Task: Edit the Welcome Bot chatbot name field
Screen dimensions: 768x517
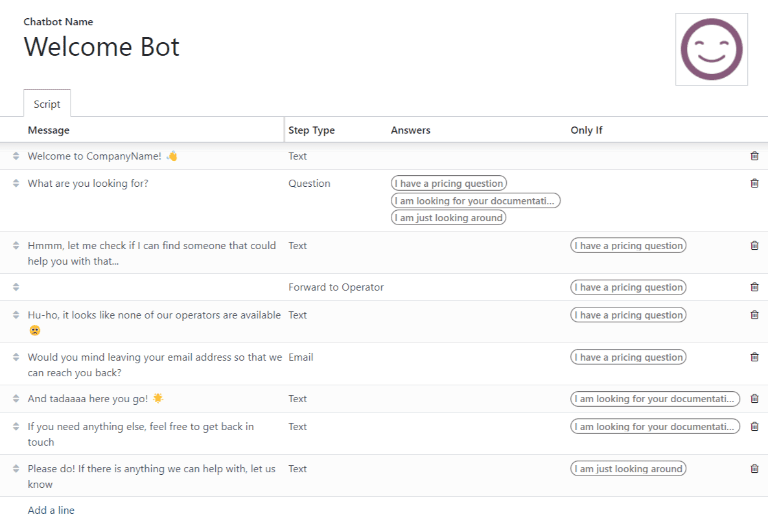Action: point(102,47)
